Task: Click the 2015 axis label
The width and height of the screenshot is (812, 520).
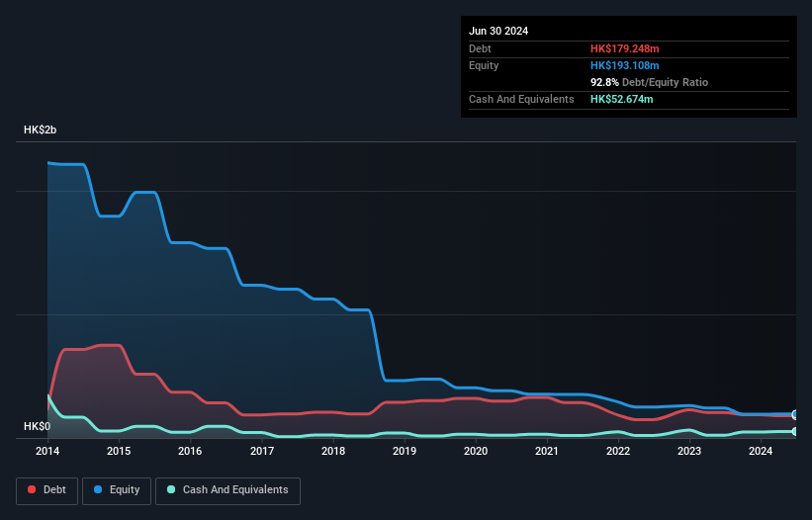Action: 119,451
